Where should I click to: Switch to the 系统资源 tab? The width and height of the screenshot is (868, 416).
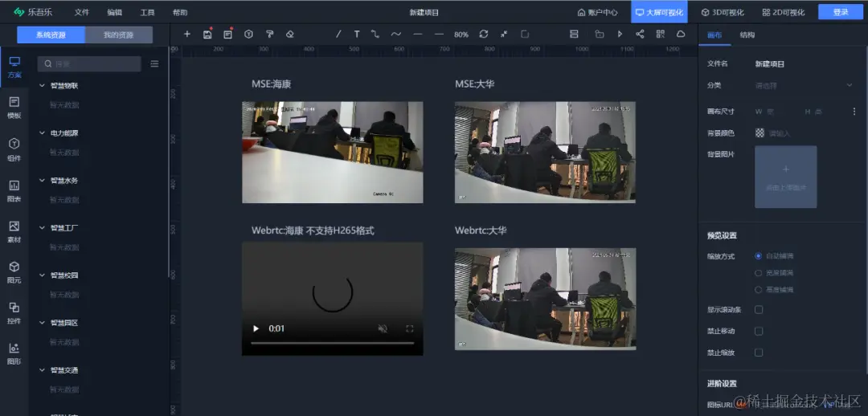51,35
